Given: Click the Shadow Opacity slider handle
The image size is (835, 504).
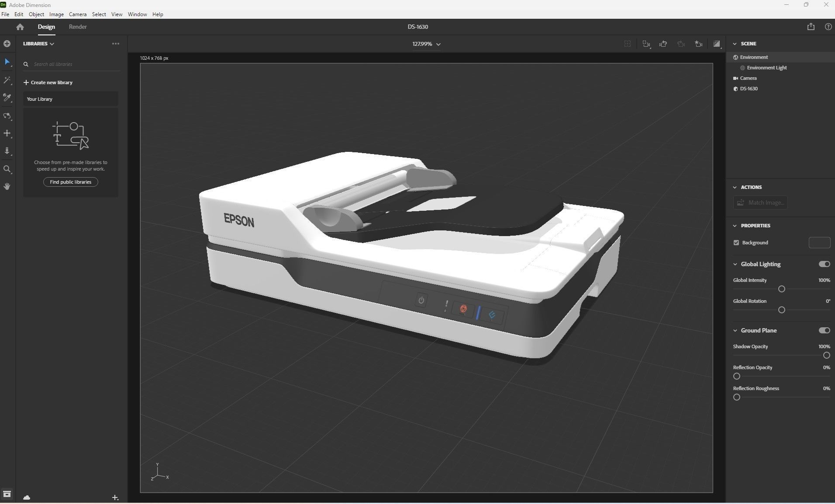Looking at the screenshot, I should coord(826,355).
